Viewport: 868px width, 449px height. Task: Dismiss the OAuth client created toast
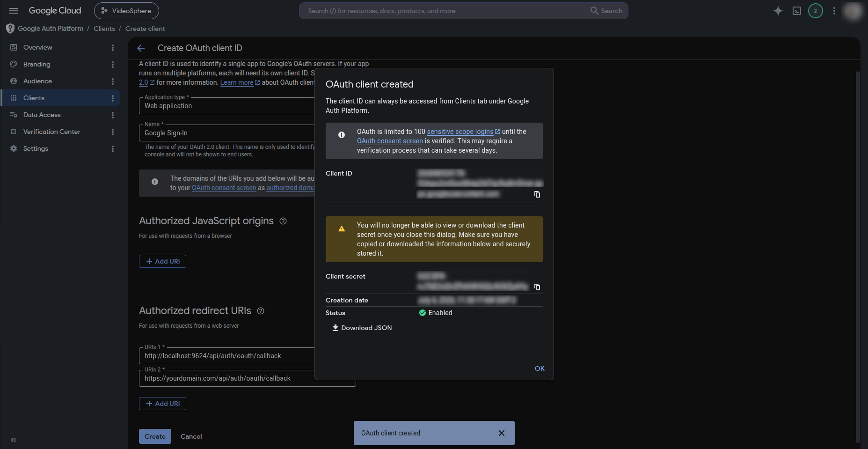pos(502,433)
